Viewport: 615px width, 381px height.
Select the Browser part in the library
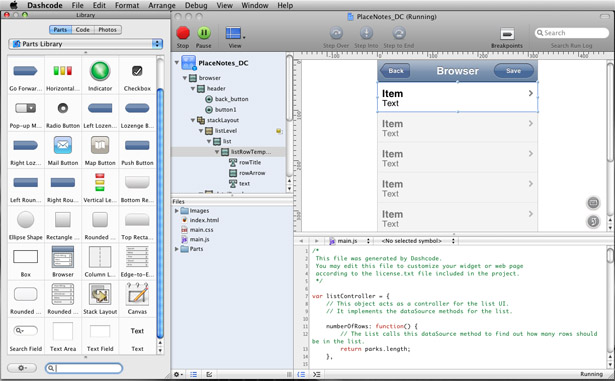pos(63,257)
